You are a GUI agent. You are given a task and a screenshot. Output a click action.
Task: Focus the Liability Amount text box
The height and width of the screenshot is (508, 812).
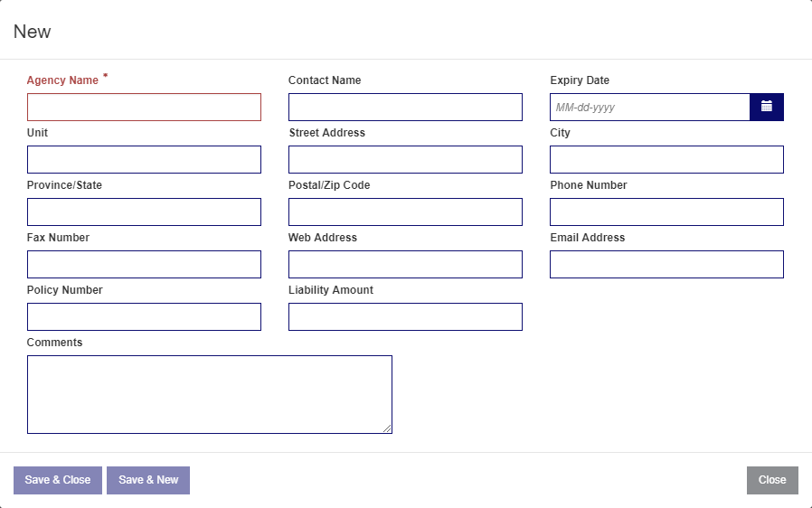(405, 317)
